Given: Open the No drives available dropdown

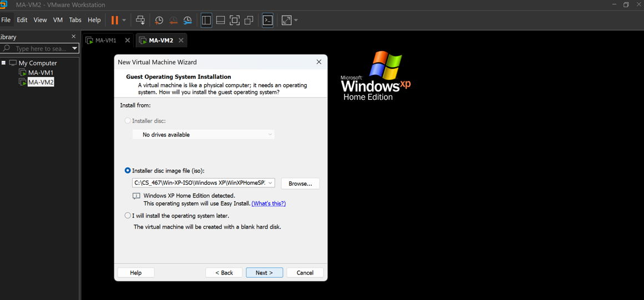Looking at the screenshot, I should 204,135.
